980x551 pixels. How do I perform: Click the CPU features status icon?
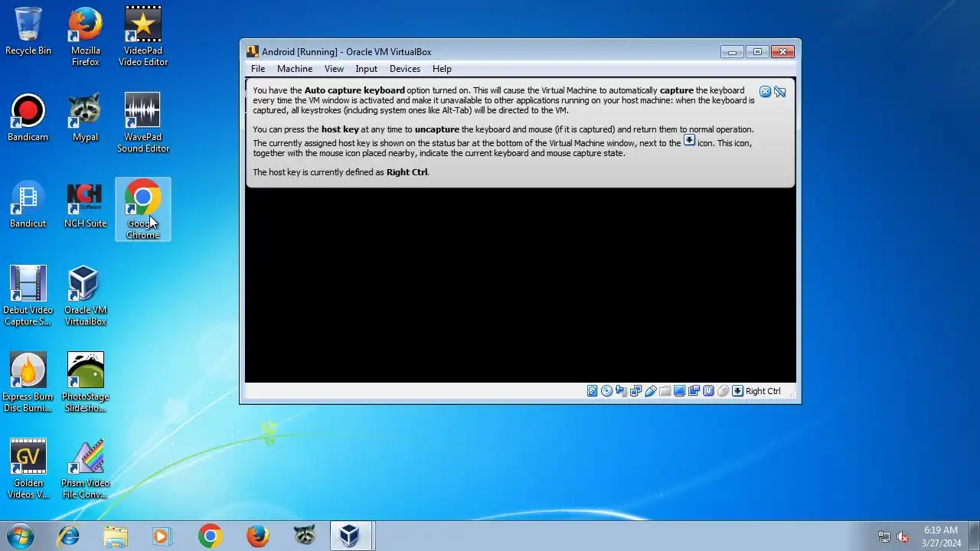tap(708, 391)
